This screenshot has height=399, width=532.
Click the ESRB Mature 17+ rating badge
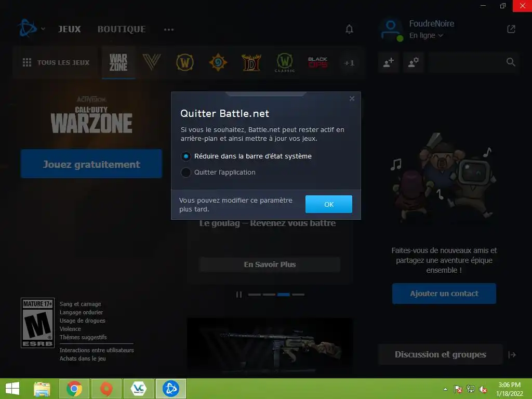tap(37, 323)
